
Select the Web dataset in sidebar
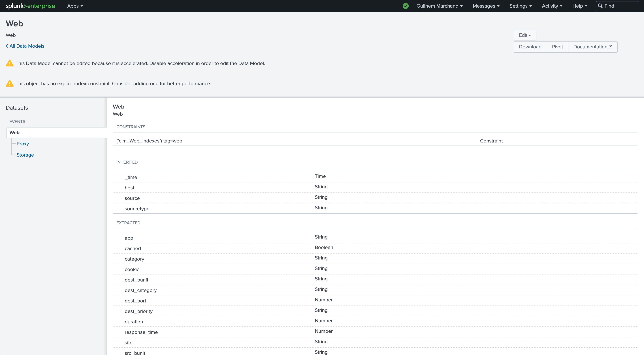click(x=57, y=133)
